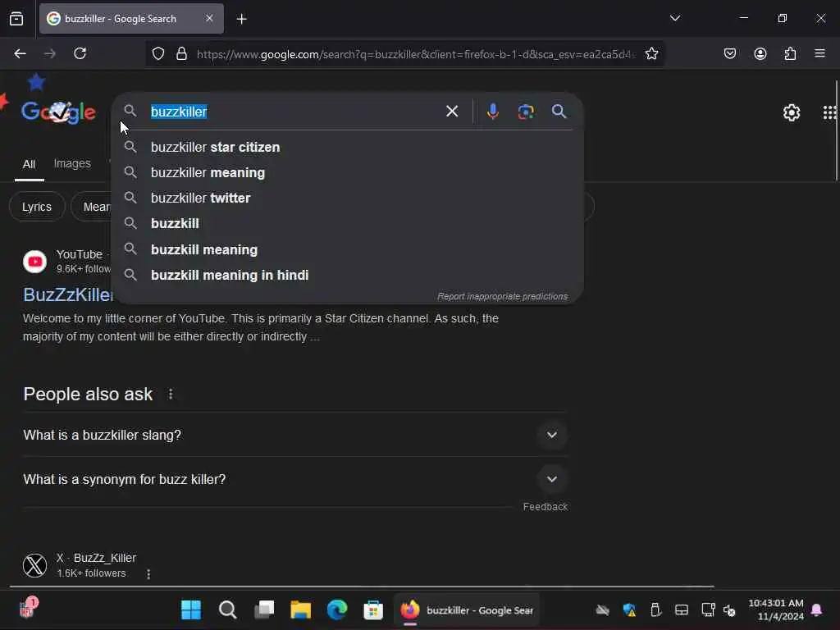Screen dimensions: 840x630
Task: Click the Google doodle logo
Action: click(x=58, y=112)
